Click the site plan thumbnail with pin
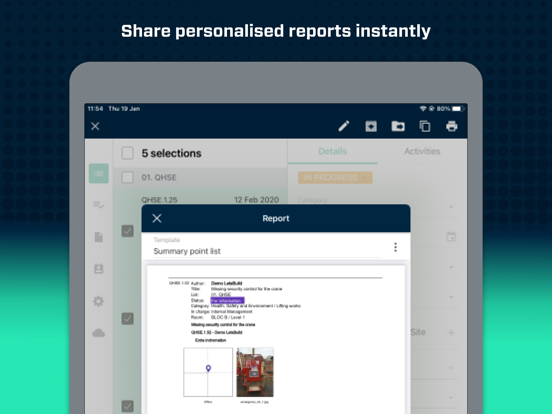This screenshot has width=552, height=414. [x=208, y=372]
